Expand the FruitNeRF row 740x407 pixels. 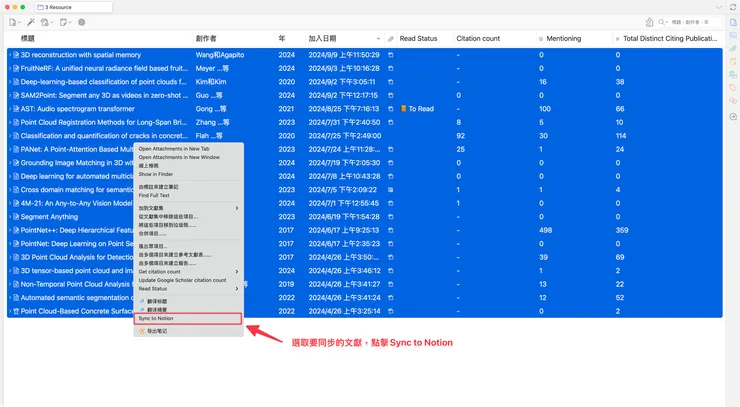[x=10, y=68]
